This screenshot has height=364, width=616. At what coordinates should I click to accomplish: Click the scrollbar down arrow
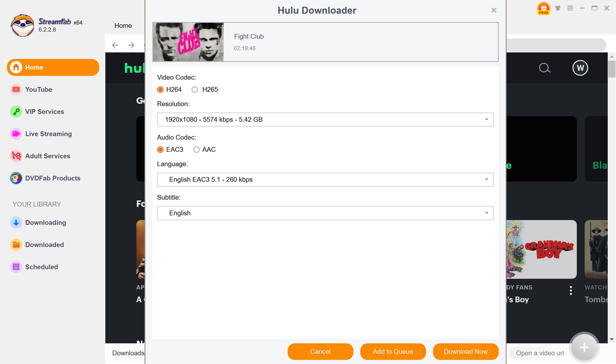(x=612, y=339)
